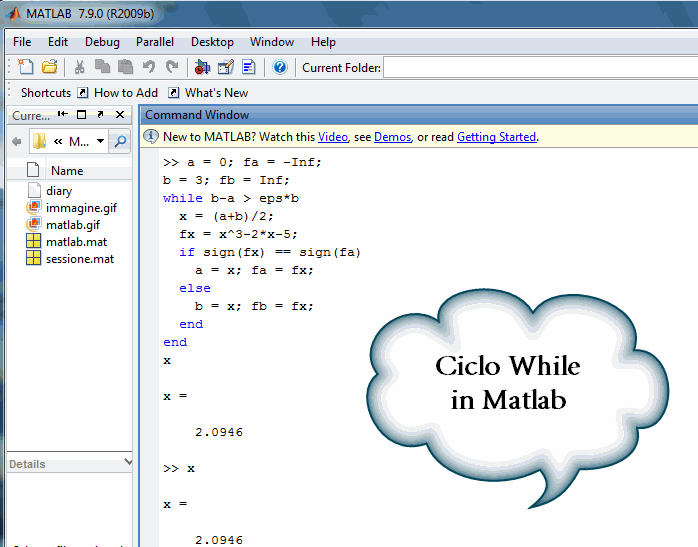This screenshot has height=547, width=698.
Task: Click the Paste clipboard icon
Action: [x=126, y=67]
